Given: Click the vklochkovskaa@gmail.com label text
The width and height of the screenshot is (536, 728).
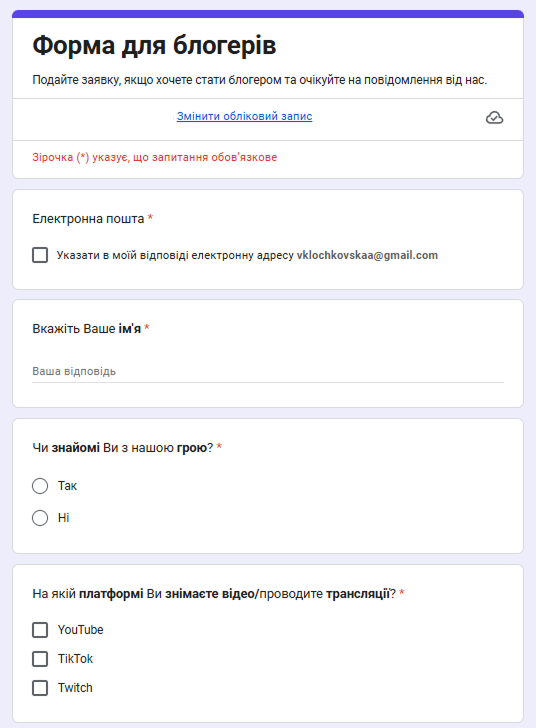Looking at the screenshot, I should (x=367, y=255).
